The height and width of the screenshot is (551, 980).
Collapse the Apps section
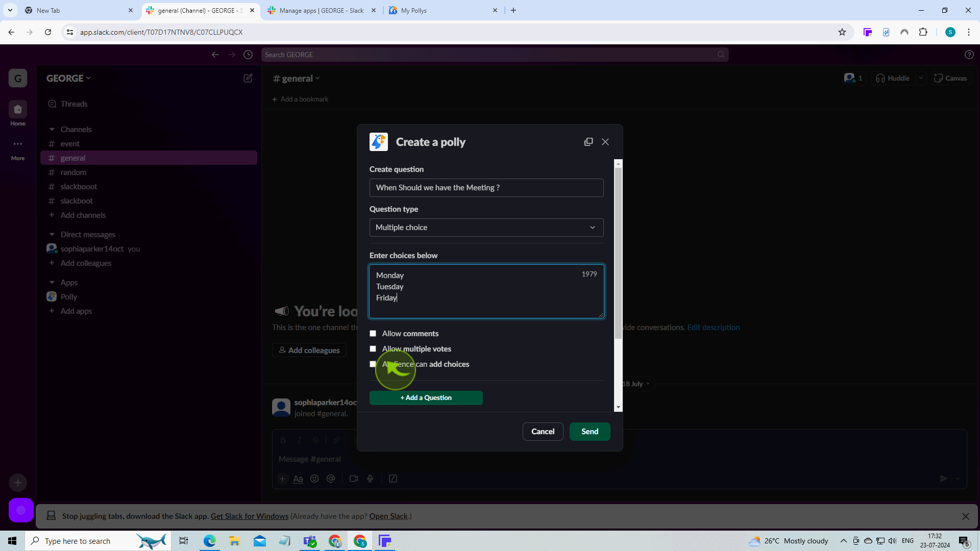pyautogui.click(x=52, y=283)
